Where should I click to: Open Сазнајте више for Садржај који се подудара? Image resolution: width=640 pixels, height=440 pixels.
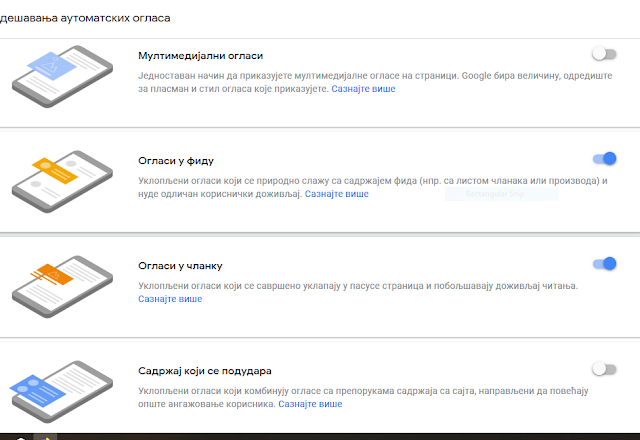pyautogui.click(x=310, y=404)
